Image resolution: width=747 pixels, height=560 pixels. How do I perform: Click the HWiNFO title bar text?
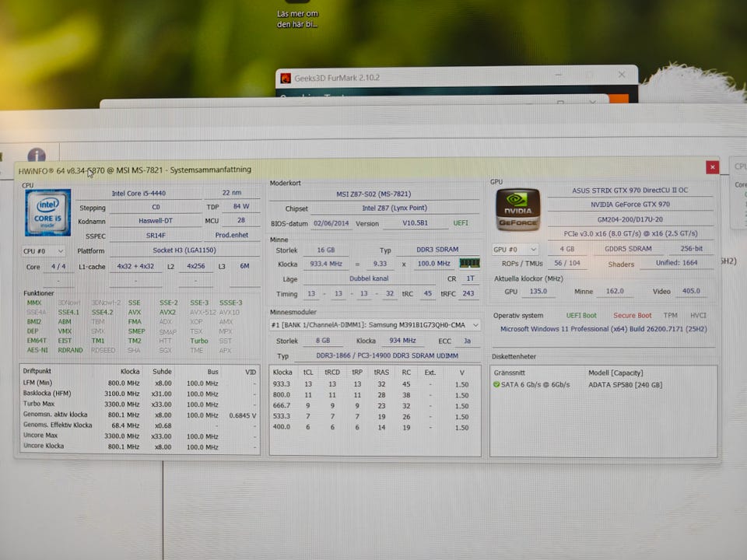[135, 170]
